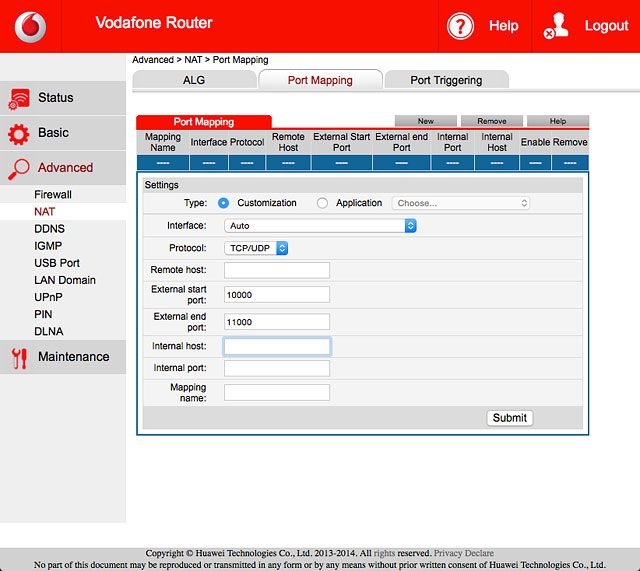Click the External end port field

click(x=277, y=322)
